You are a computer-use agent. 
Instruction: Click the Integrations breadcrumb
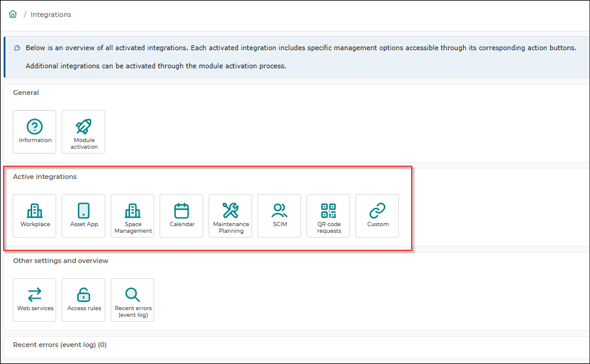tap(51, 15)
